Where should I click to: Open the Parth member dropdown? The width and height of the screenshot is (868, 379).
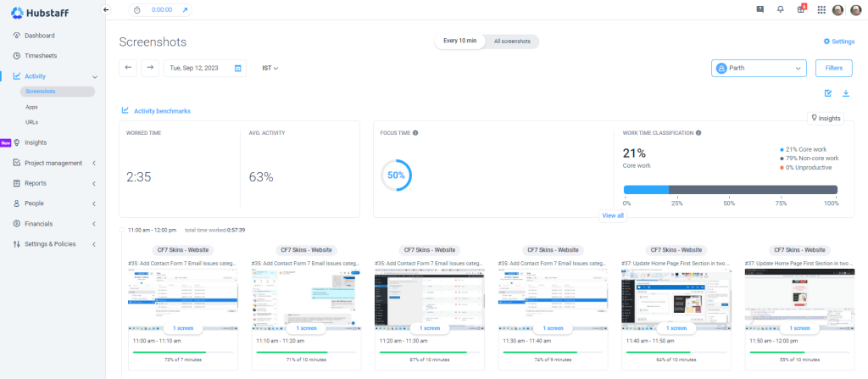pyautogui.click(x=759, y=68)
